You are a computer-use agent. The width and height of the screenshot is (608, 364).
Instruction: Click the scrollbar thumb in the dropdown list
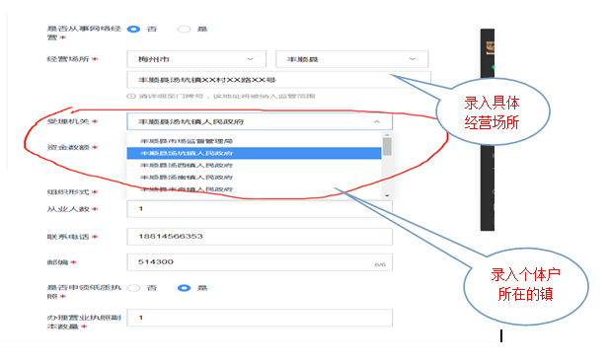click(x=387, y=147)
